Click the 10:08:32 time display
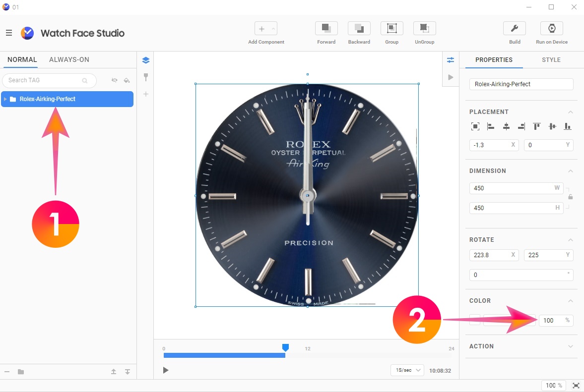This screenshot has height=392, width=584. [x=440, y=371]
